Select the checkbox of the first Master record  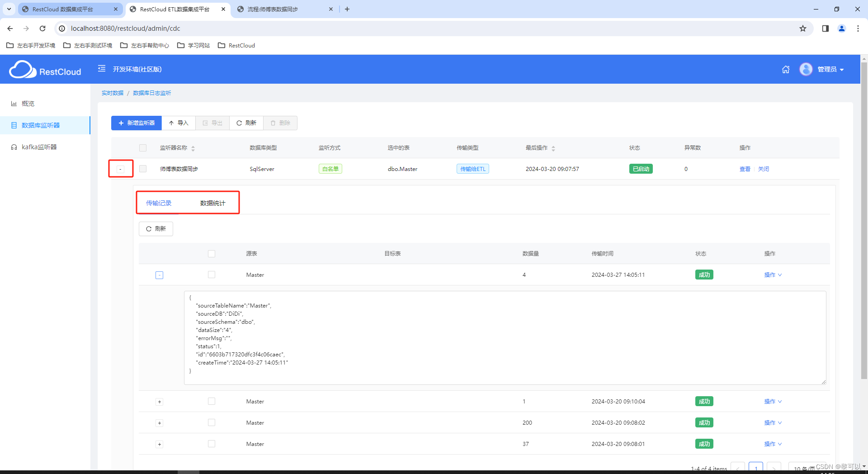point(211,275)
